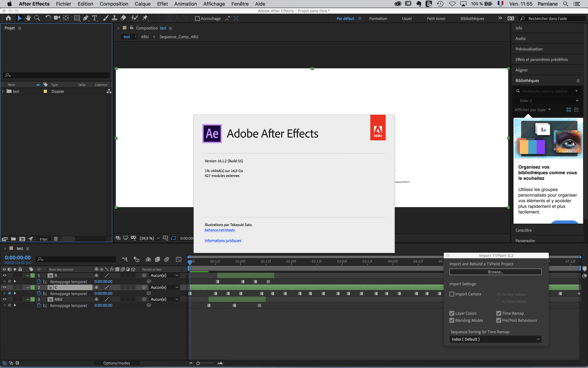Image resolution: width=588 pixels, height=368 pixels.
Task: Switch to the Petit écran workspace
Action: click(436, 19)
